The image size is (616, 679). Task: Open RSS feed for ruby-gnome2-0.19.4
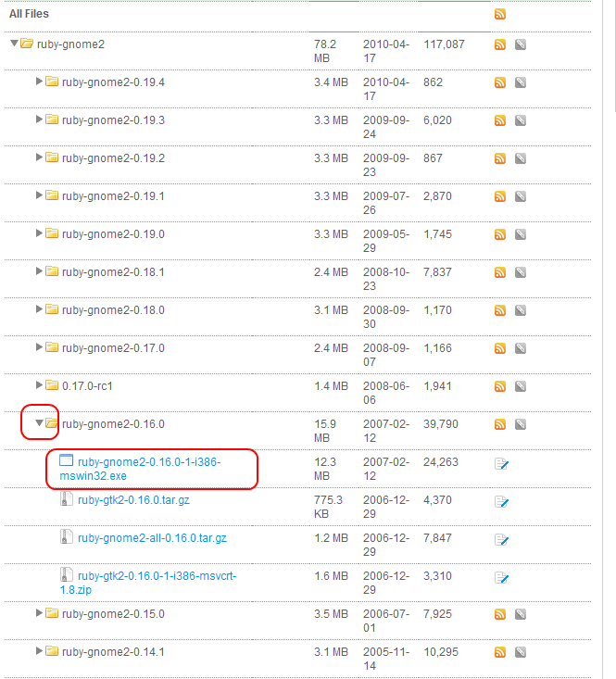click(500, 82)
